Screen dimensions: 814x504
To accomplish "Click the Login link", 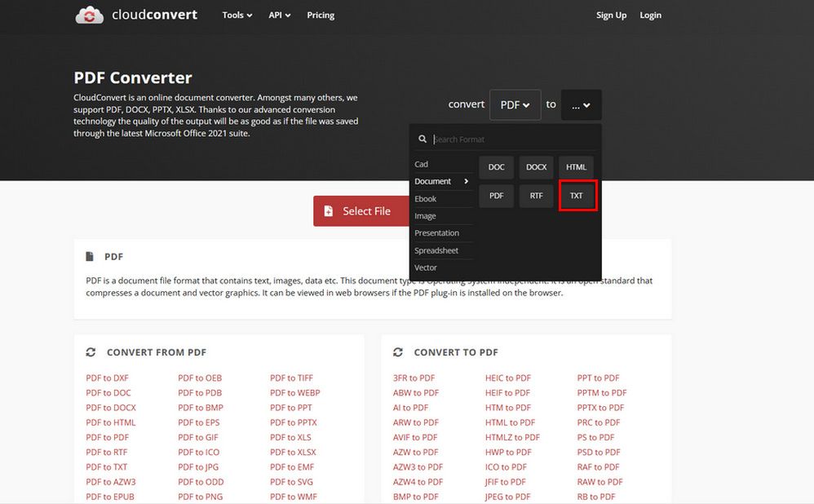I will 651,15.
